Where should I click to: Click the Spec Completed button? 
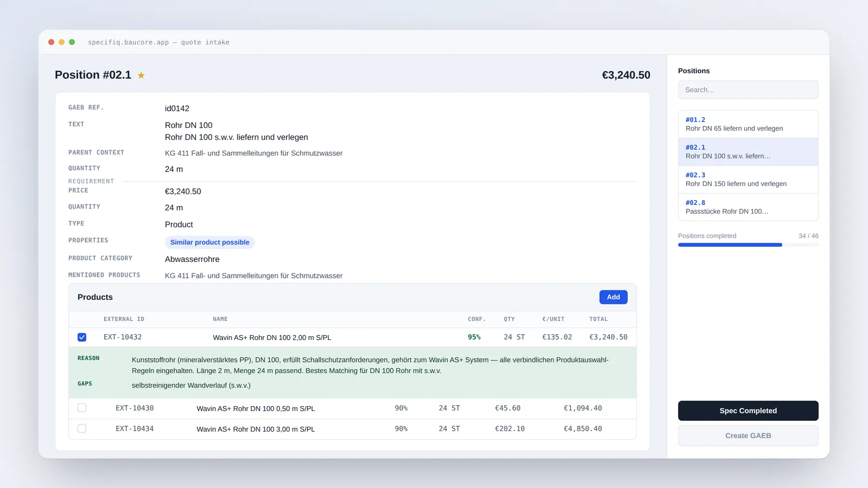coord(748,410)
